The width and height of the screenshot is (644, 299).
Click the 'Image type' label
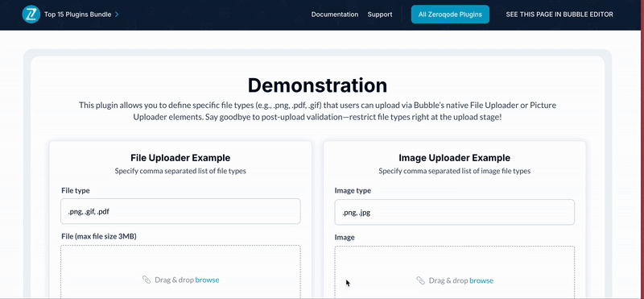pos(353,190)
